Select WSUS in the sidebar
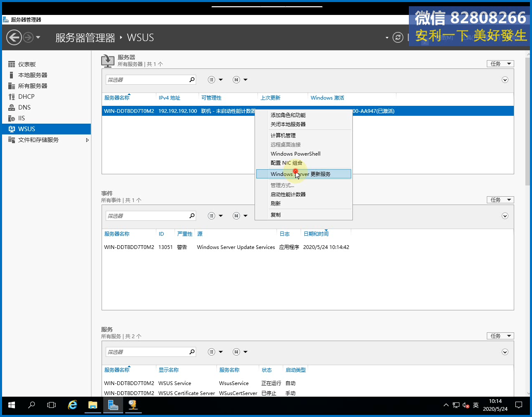This screenshot has height=417, width=532. coord(46,129)
